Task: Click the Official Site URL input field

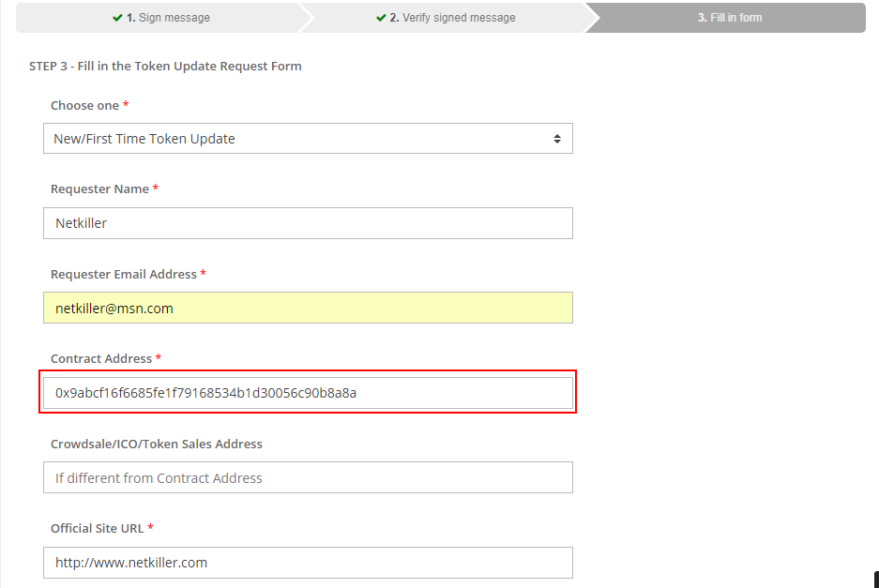Action: [308, 563]
